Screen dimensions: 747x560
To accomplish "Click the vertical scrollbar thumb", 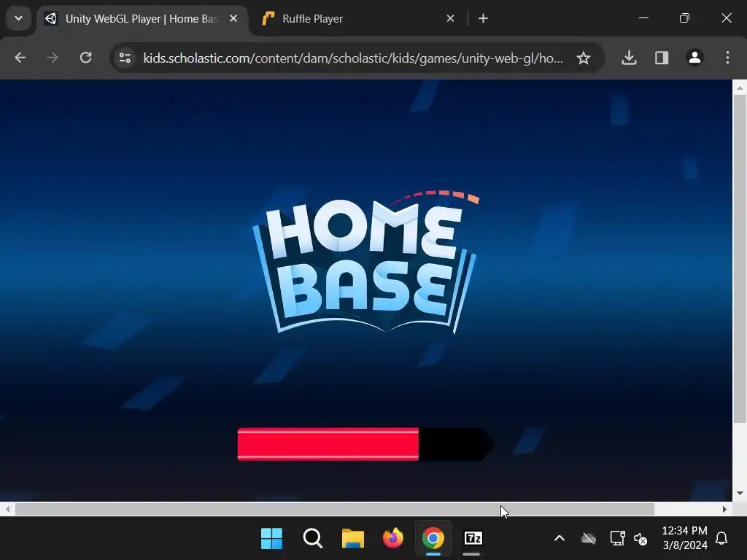I will [x=740, y=259].
